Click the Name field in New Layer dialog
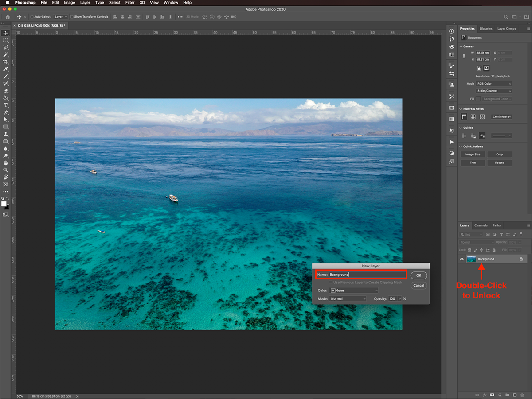Screen dimensions: 532x399 pyautogui.click(x=367, y=275)
